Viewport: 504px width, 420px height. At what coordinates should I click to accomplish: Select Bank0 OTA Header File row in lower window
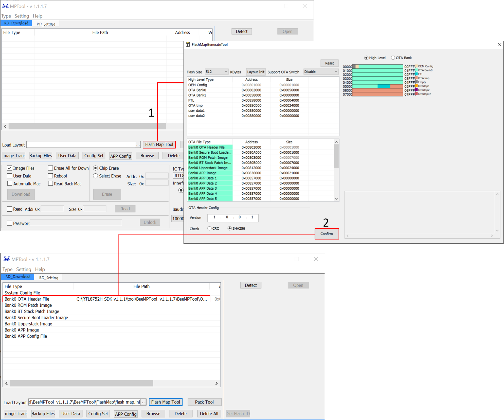click(106, 299)
